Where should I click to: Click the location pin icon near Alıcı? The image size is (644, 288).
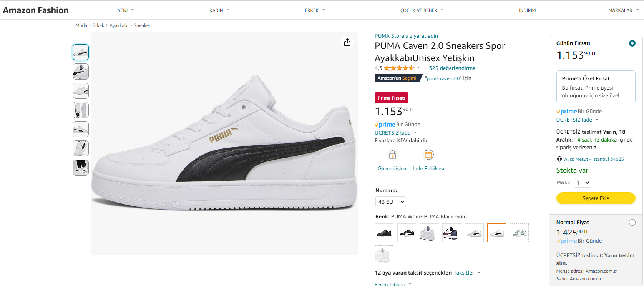pos(559,159)
